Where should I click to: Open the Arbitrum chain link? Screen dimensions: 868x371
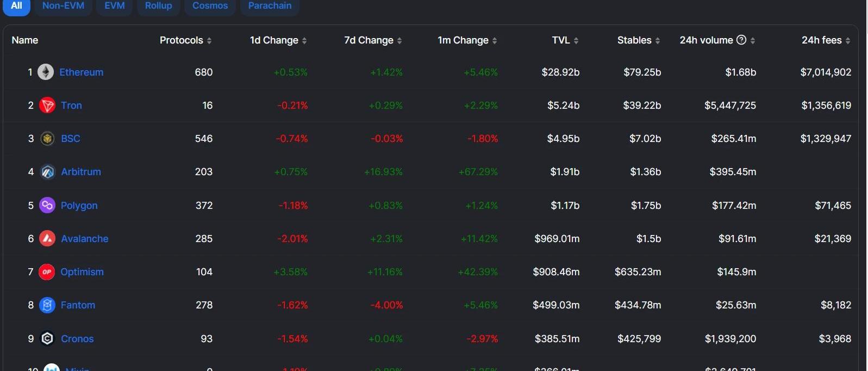point(81,172)
